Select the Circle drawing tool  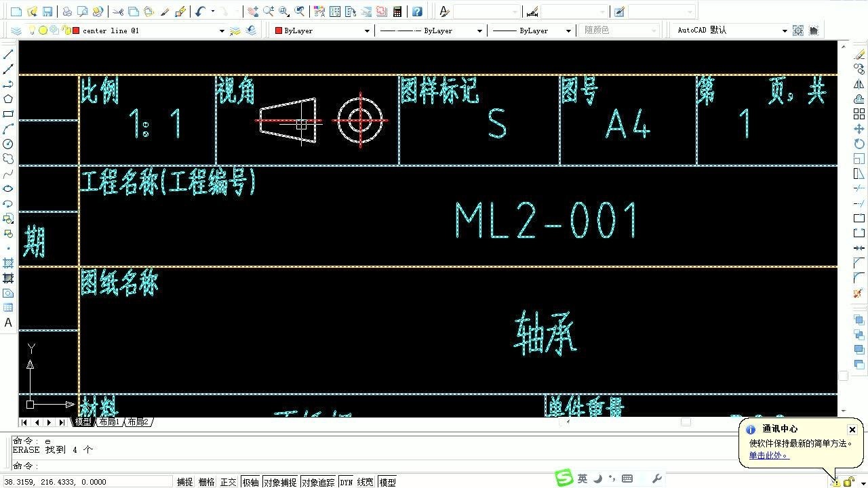(7, 142)
